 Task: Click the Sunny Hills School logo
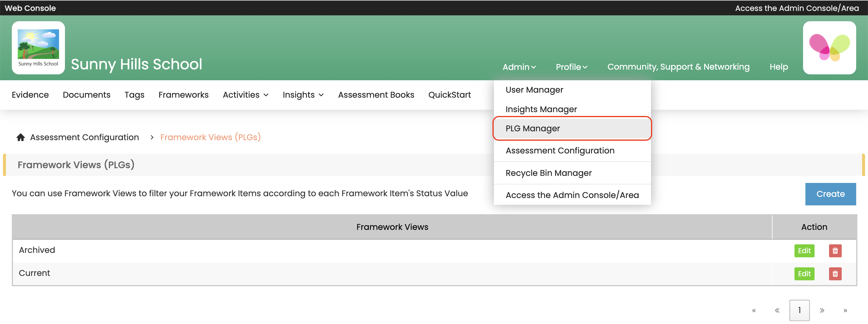(x=38, y=48)
